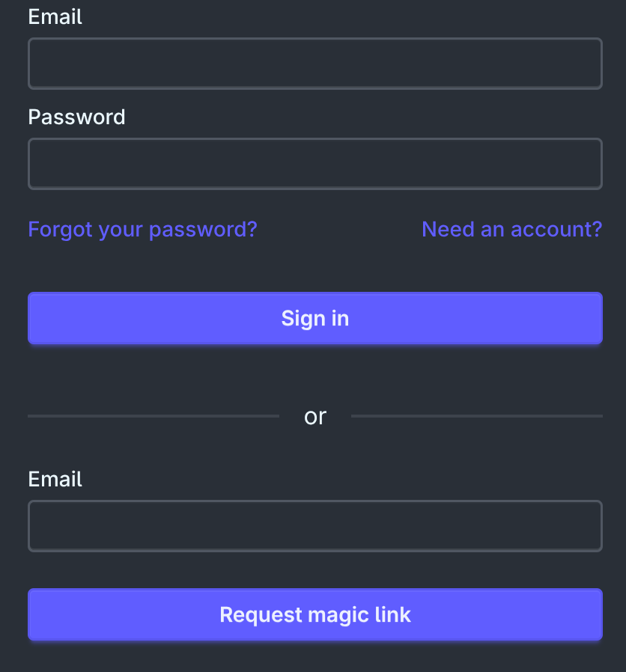Click the Email field above Request magic link

click(x=314, y=526)
